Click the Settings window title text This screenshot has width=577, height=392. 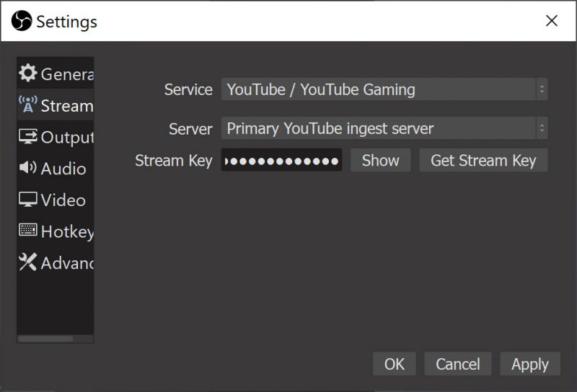[x=66, y=22]
